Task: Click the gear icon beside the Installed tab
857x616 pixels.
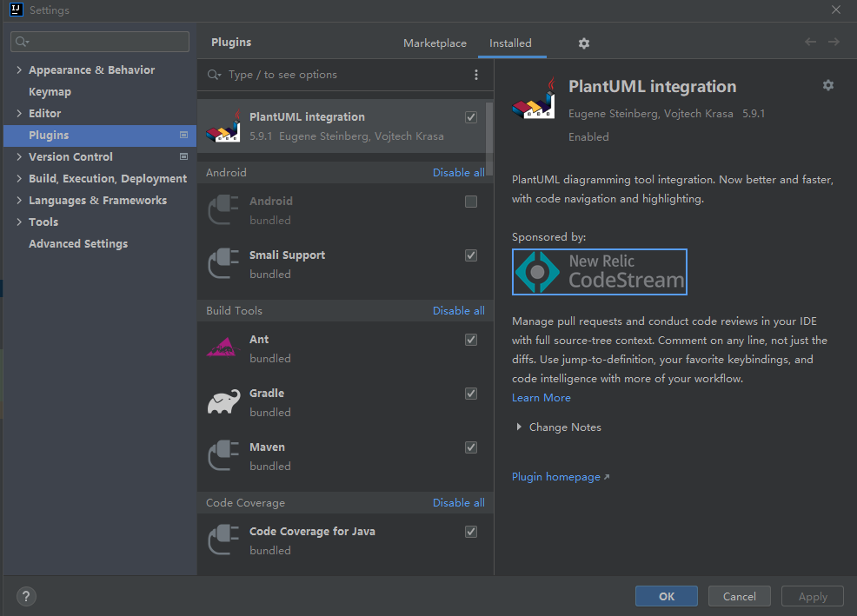Action: click(x=584, y=43)
